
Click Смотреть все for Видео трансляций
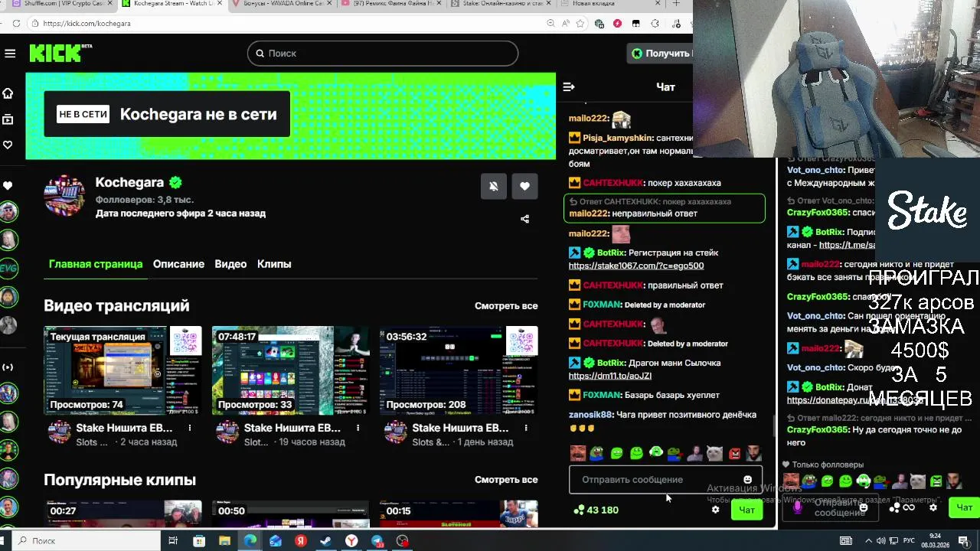506,306
